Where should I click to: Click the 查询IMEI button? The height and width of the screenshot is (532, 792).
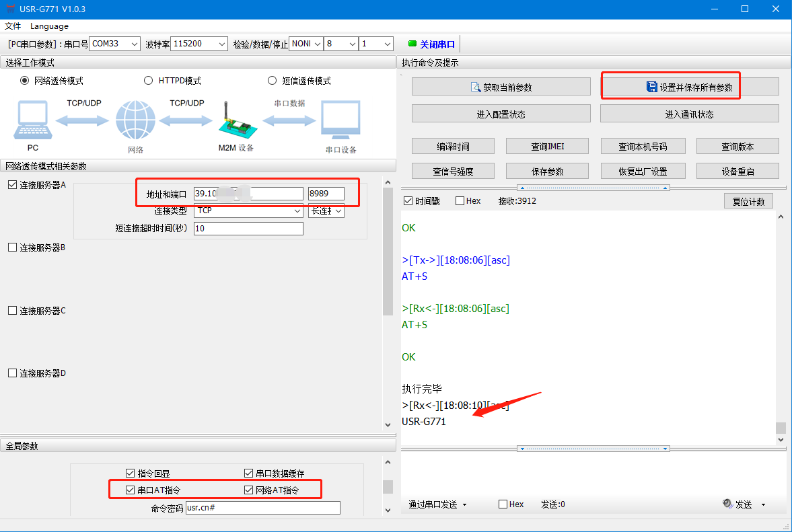pos(547,146)
